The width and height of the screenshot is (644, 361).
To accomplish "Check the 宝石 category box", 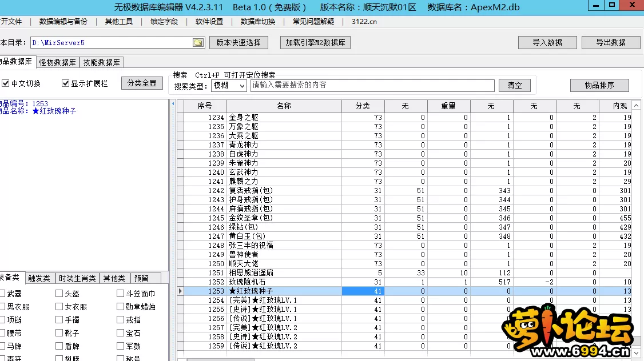I will click(120, 332).
